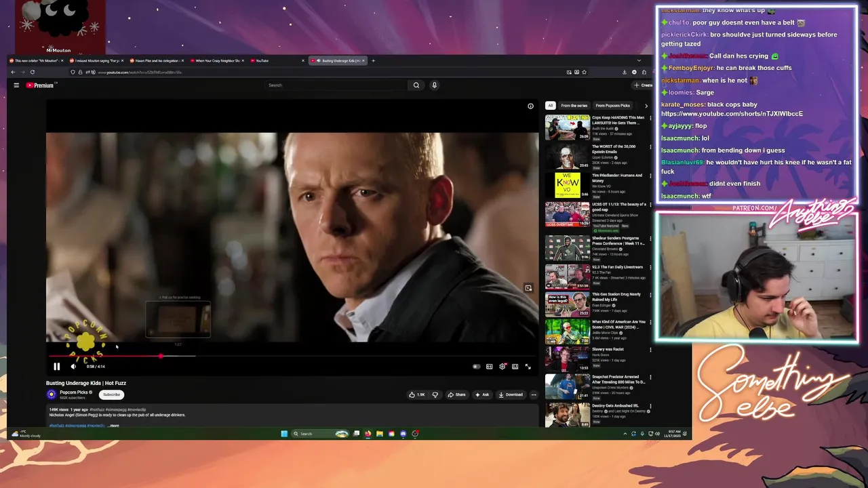Open options for Cops Keep HANDING video
Screen dimensions: 868x488
click(650, 118)
